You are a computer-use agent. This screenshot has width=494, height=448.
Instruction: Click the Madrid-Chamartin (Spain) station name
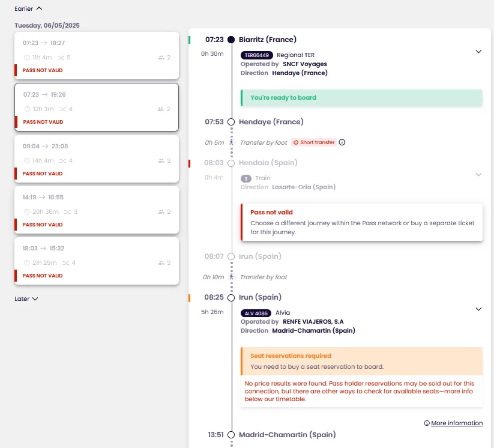coord(287,435)
